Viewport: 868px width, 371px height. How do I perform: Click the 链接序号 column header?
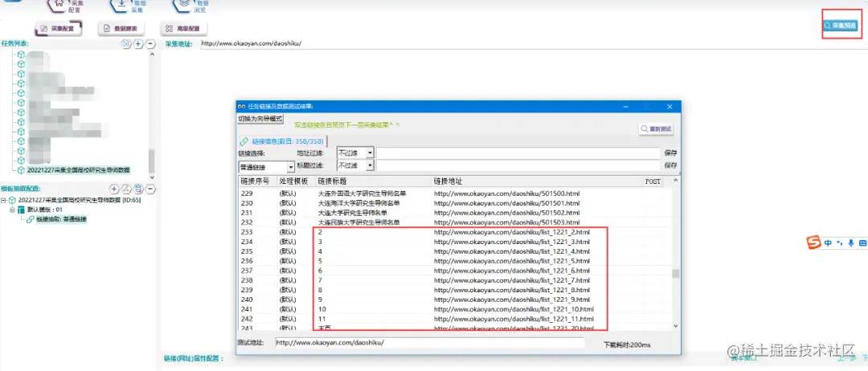point(256,181)
